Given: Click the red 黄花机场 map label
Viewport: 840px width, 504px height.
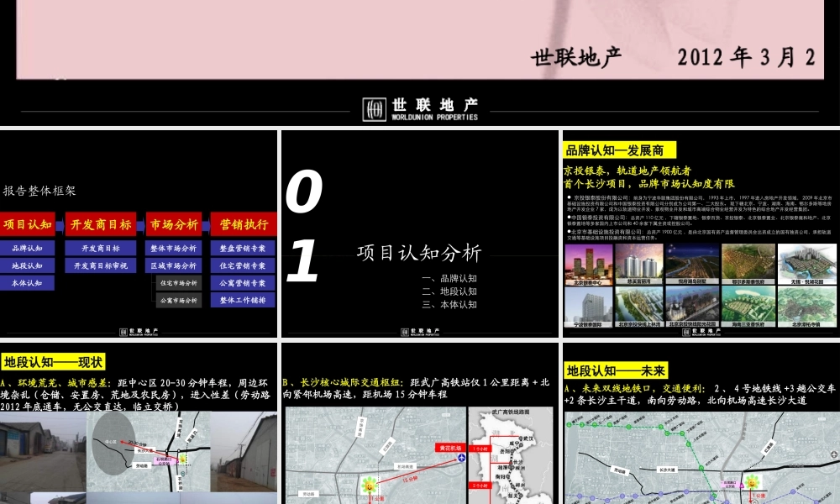Looking at the screenshot, I should coord(450,448).
